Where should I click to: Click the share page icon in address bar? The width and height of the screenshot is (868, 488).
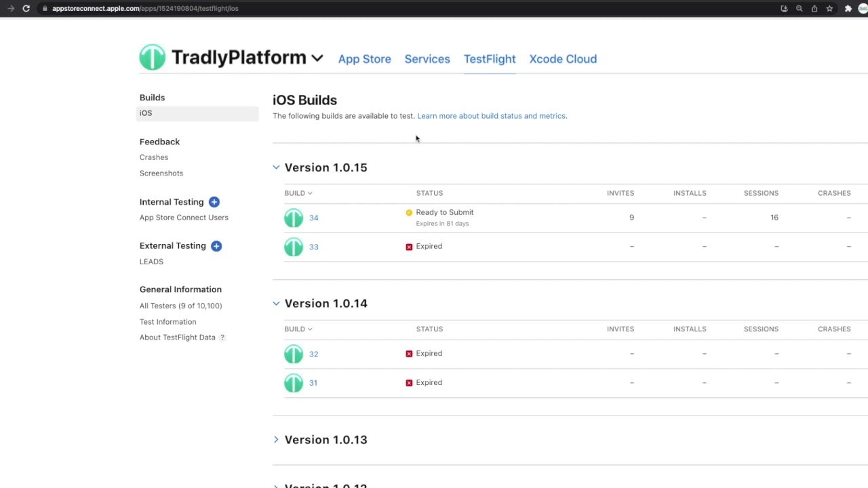tap(814, 8)
